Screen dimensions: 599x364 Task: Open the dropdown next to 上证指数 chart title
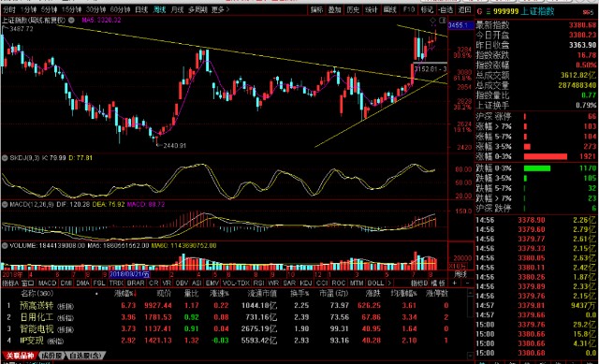coord(71,21)
